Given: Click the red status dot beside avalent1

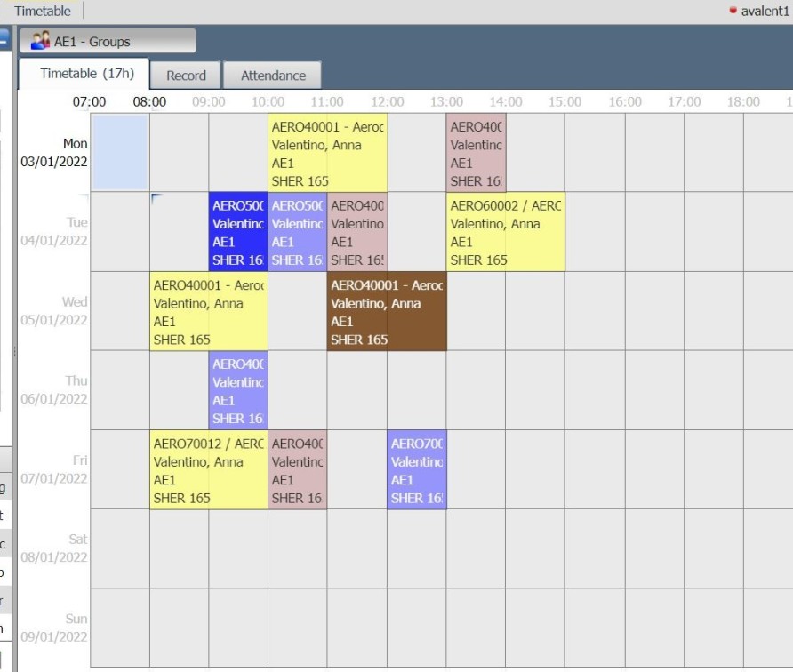Looking at the screenshot, I should [x=733, y=11].
